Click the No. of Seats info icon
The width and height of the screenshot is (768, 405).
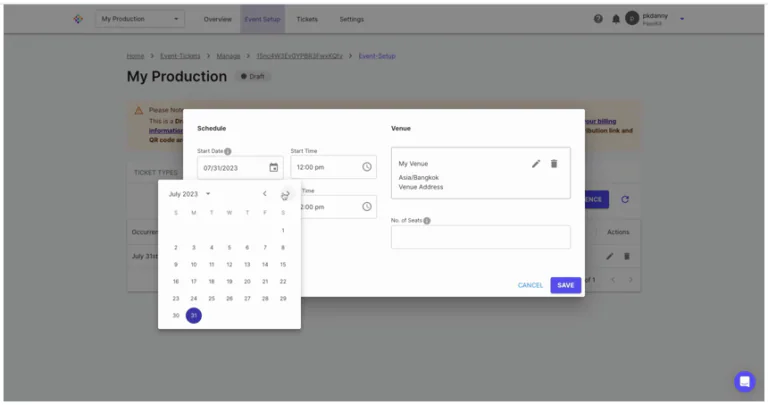click(x=427, y=221)
